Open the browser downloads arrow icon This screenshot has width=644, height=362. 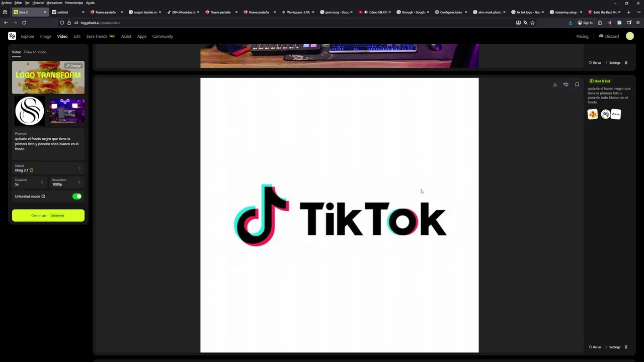[570, 23]
